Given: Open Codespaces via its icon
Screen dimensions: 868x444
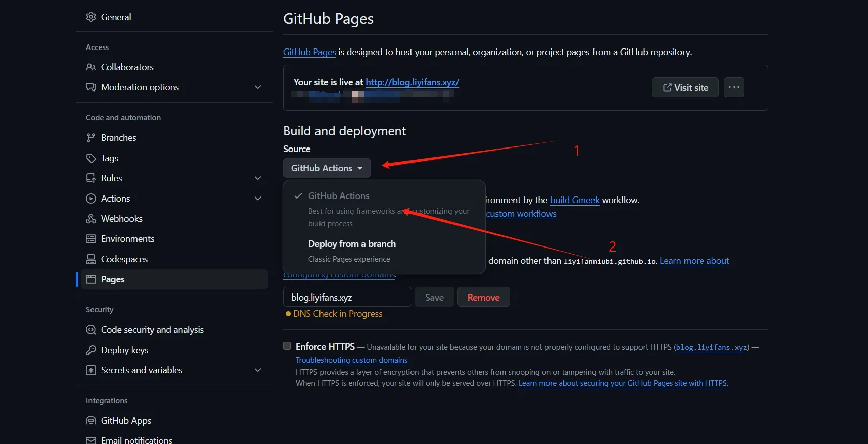Looking at the screenshot, I should point(91,259).
